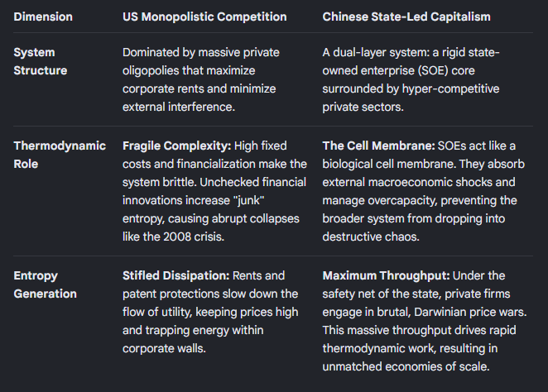The height and width of the screenshot is (392, 548).
Task: Select the Stifled Dissipation bold heading
Action: click(176, 275)
